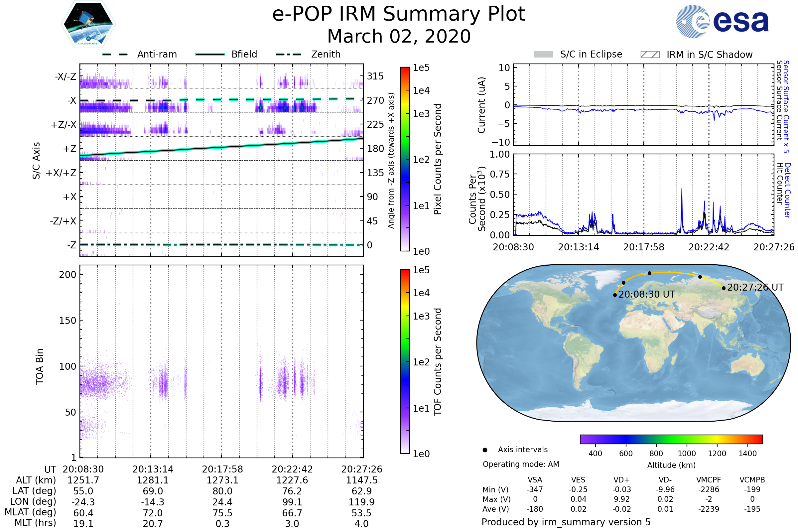Click the IRM in S/C Shadow hatched swatch
798x532 pixels.
[x=650, y=55]
